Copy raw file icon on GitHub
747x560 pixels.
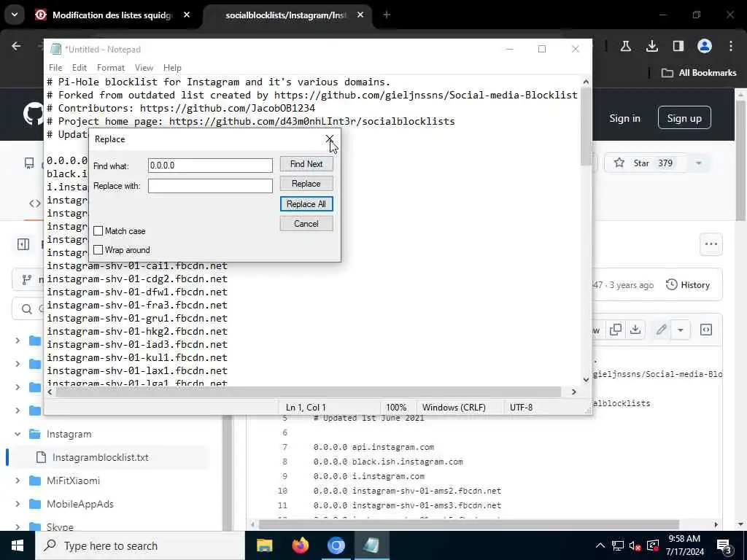(616, 330)
